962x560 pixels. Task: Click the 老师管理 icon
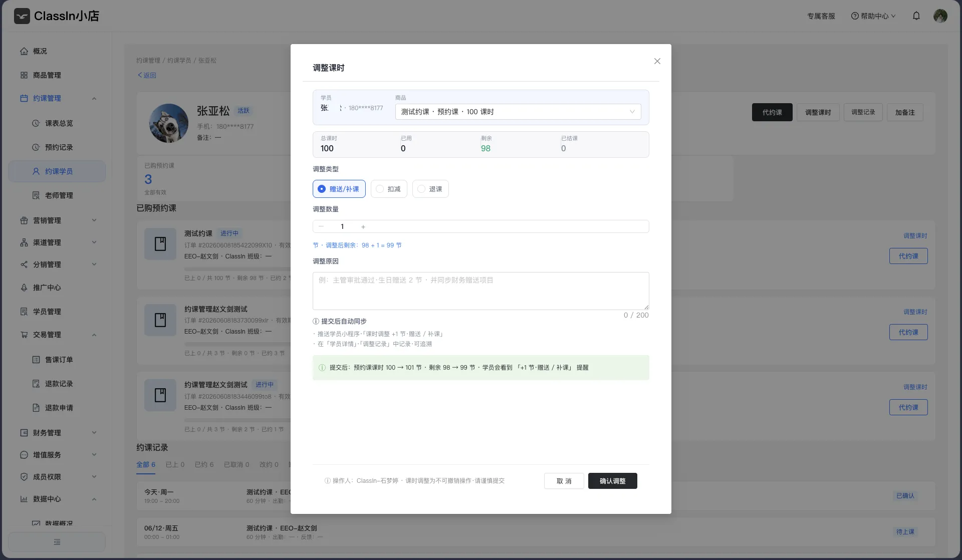pos(36,195)
